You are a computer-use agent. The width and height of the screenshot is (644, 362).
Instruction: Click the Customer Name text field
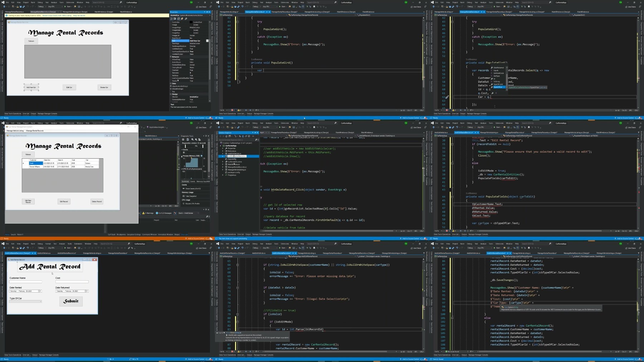25,282
